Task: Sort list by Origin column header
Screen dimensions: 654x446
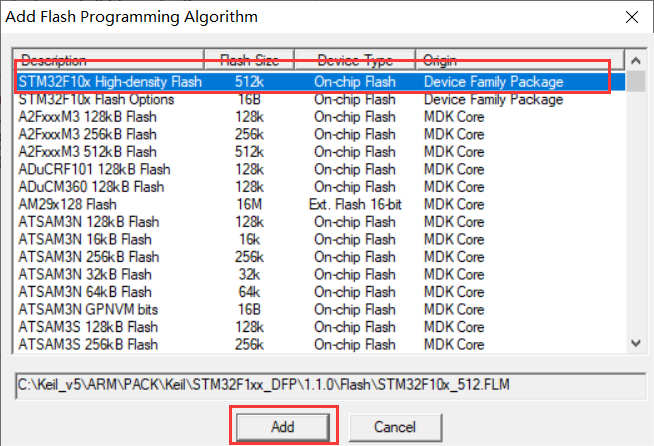Action: (520, 60)
